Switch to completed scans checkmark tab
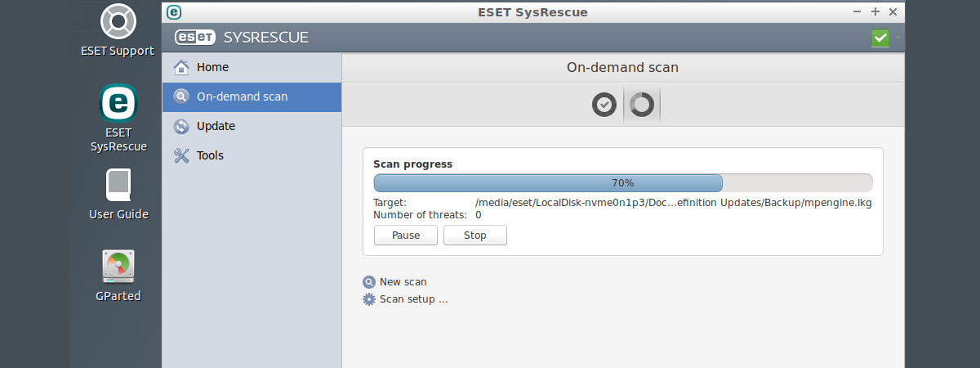This screenshot has height=368, width=980. click(604, 105)
